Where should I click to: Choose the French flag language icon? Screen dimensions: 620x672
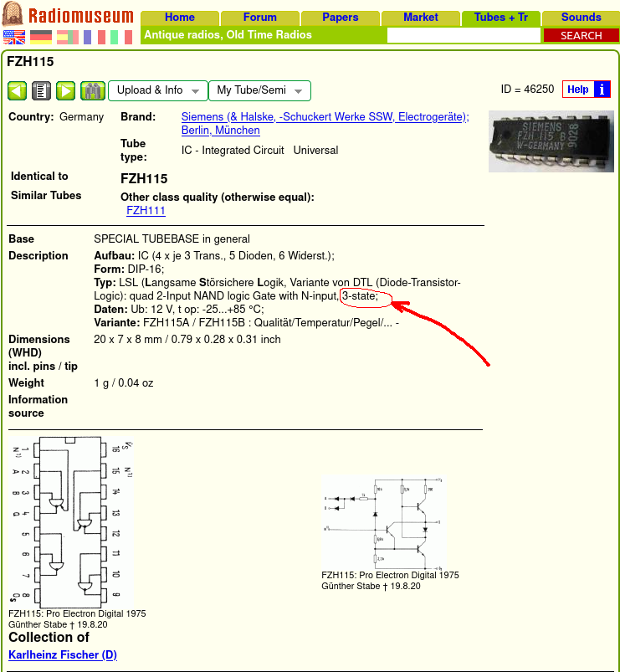click(x=94, y=37)
